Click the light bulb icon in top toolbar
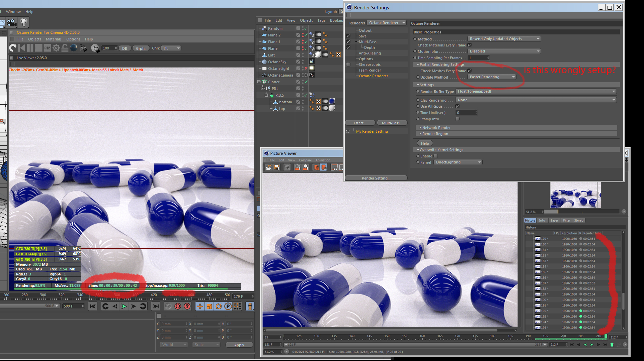This screenshot has width=644, height=361. click(24, 22)
